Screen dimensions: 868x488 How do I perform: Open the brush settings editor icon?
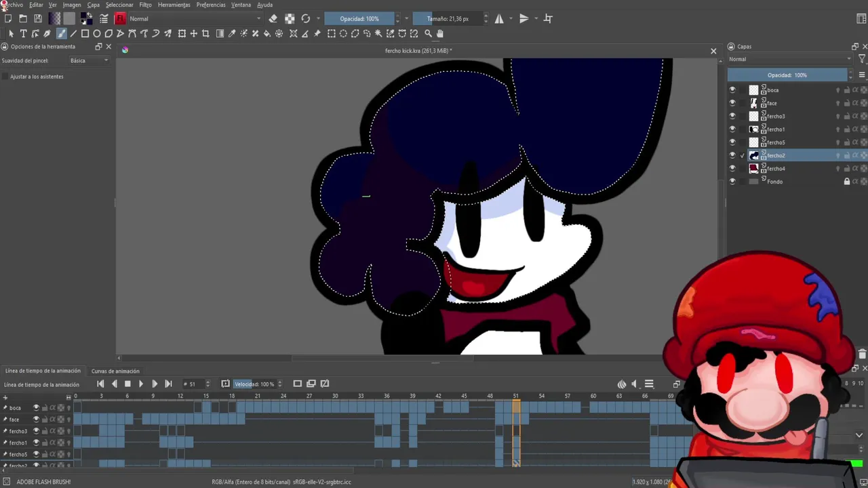pos(104,18)
